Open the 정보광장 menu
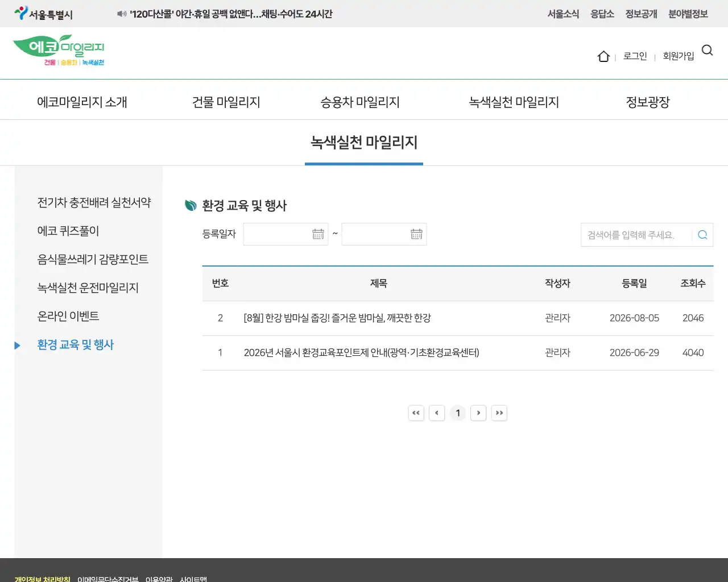This screenshot has height=582, width=728. [648, 102]
